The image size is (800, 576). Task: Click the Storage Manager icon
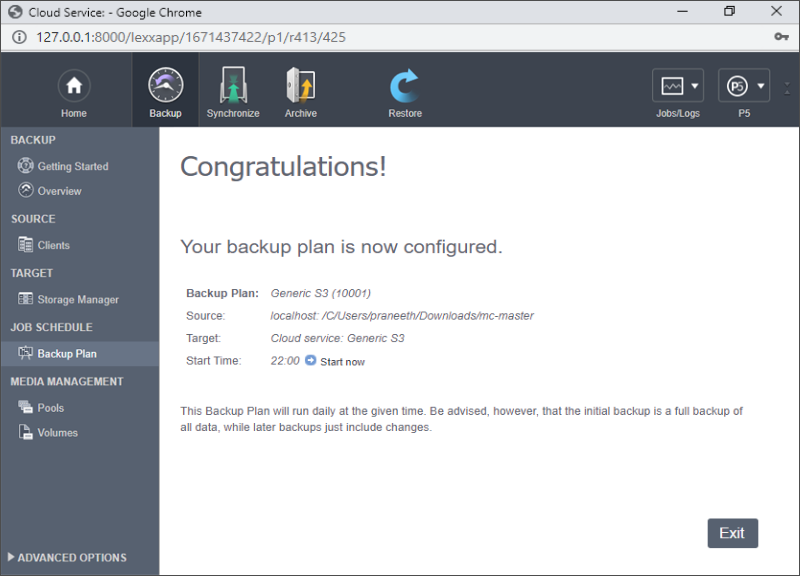pos(26,298)
